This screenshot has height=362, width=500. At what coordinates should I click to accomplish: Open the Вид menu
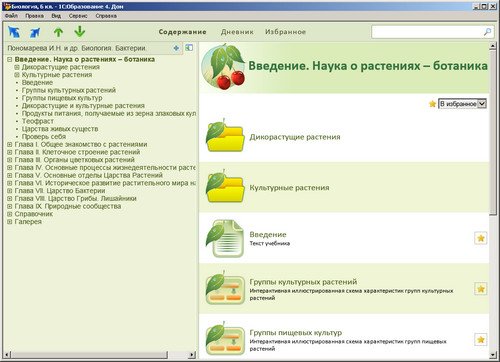(56, 16)
